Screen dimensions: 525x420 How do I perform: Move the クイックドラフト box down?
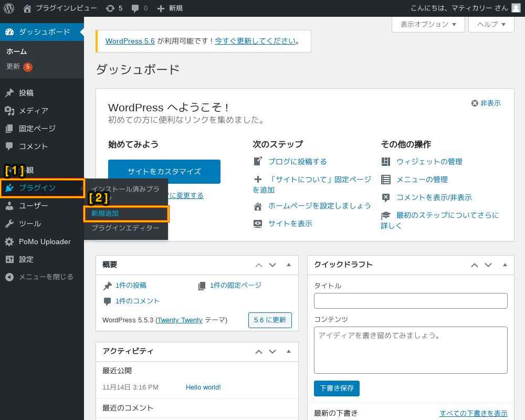(x=488, y=265)
